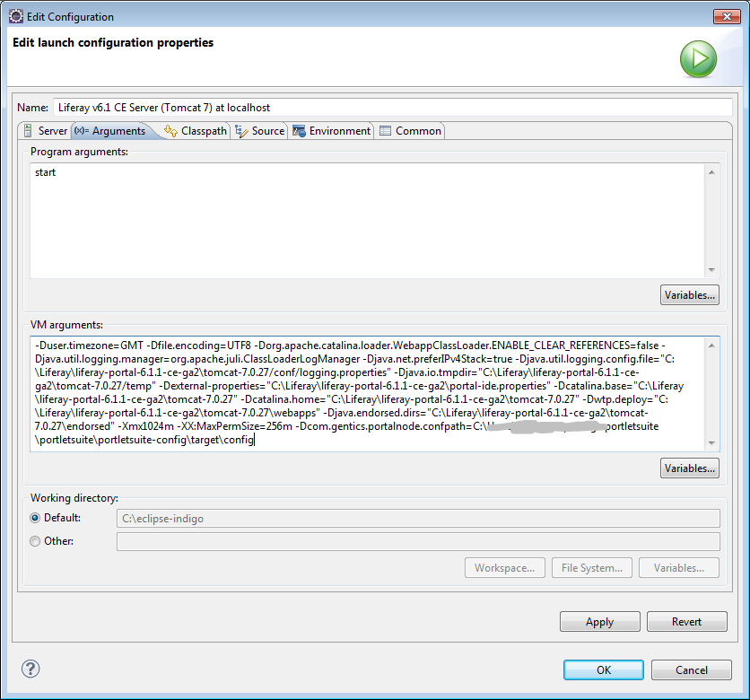
Task: Switch to the Server tab
Action: 46,131
